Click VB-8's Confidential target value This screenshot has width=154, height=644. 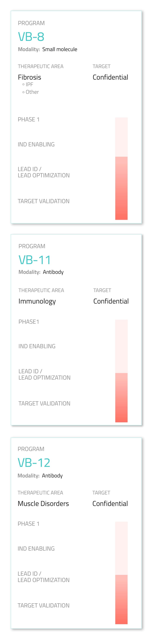(110, 77)
